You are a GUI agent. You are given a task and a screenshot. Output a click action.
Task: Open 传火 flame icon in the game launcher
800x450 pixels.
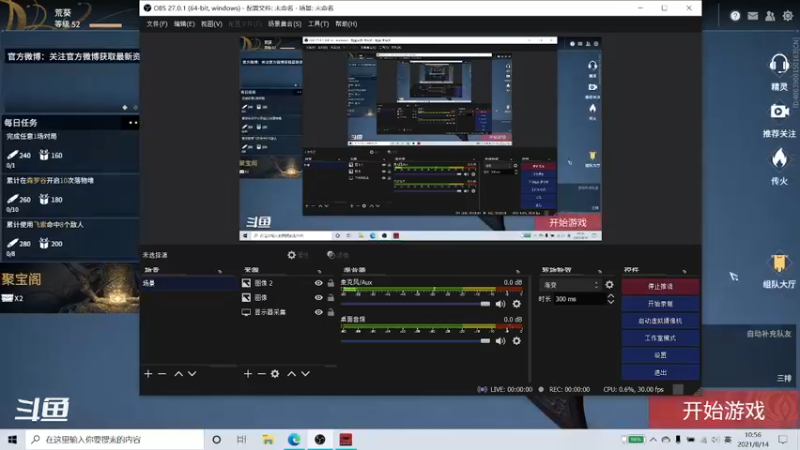779,158
